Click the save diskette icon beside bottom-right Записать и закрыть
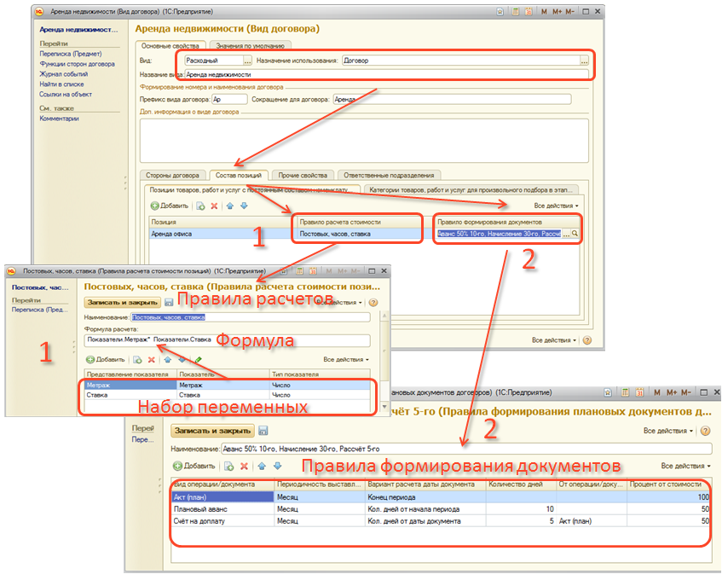Viewport: 728px width, 580px height. 263,431
